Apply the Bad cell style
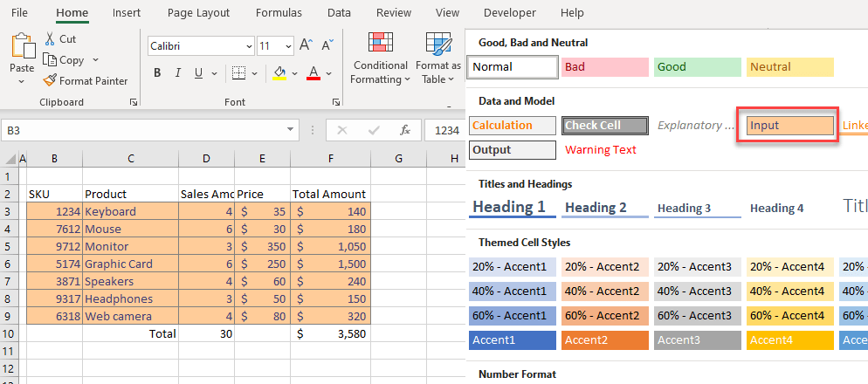The width and height of the screenshot is (868, 384). [605, 67]
